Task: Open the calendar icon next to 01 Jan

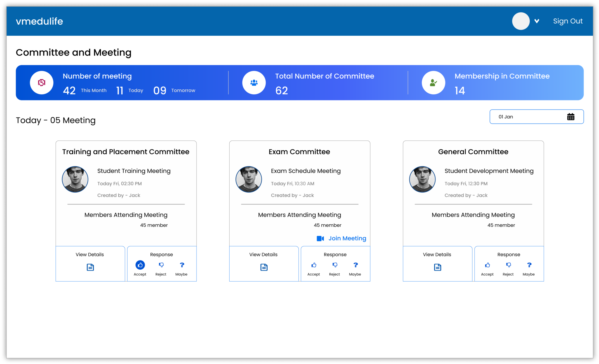Action: [571, 117]
